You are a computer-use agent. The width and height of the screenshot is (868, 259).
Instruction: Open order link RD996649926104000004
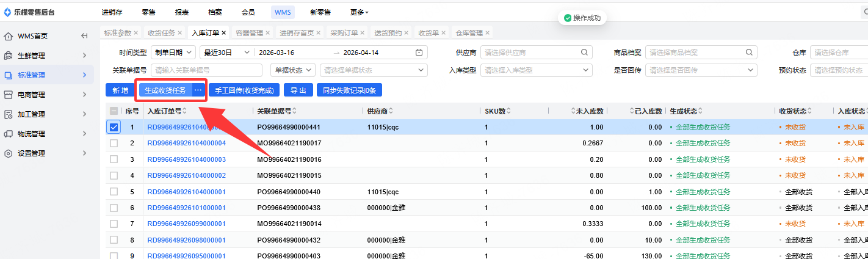[x=186, y=144]
